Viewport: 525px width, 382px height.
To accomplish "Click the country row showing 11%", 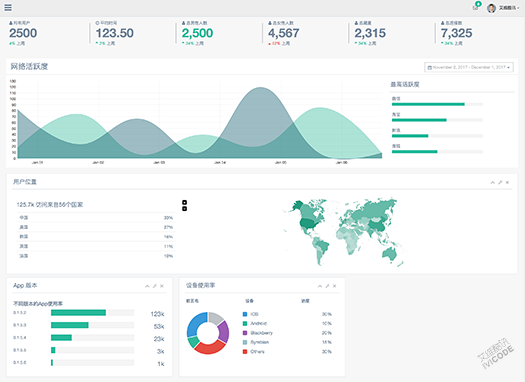I will 96,246.
